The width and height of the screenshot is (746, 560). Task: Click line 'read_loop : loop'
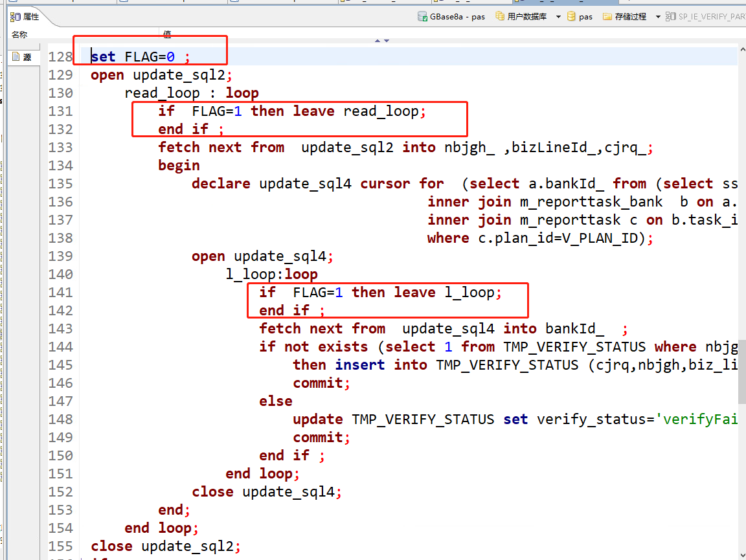(192, 93)
